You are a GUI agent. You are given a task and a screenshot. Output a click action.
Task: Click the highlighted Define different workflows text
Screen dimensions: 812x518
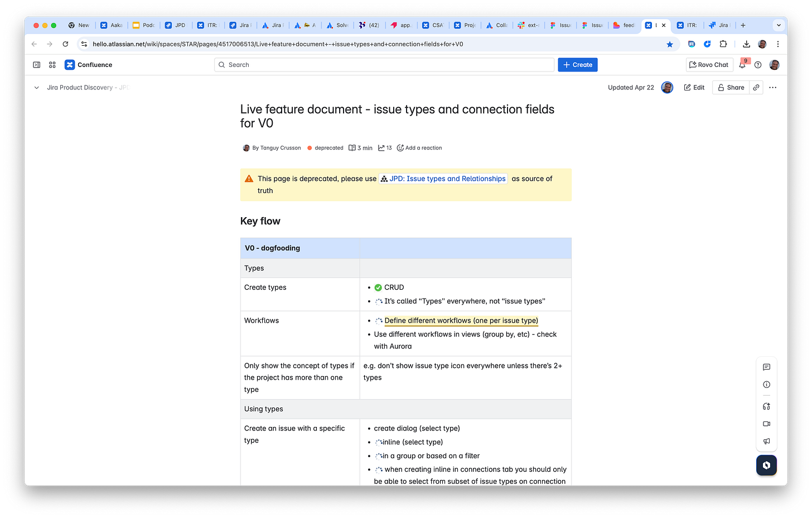(x=461, y=320)
